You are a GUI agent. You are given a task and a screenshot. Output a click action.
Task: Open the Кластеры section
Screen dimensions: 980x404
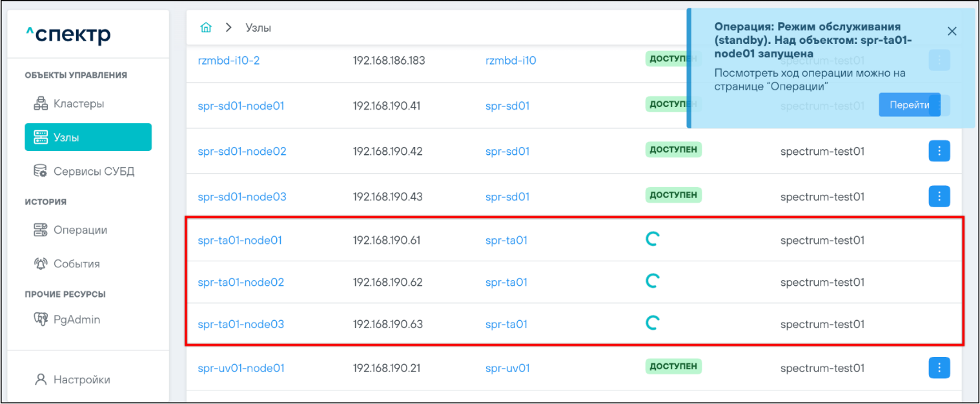[x=78, y=103]
